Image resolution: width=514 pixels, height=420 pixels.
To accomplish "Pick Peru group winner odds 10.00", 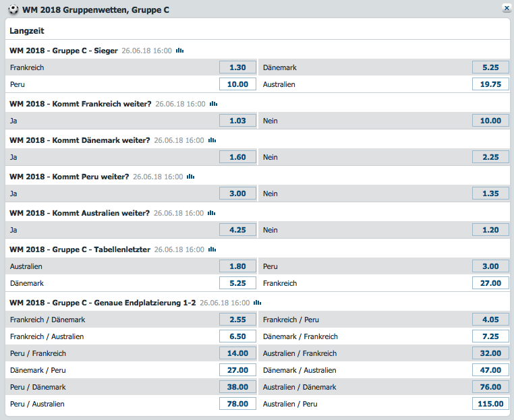I will pos(237,84).
